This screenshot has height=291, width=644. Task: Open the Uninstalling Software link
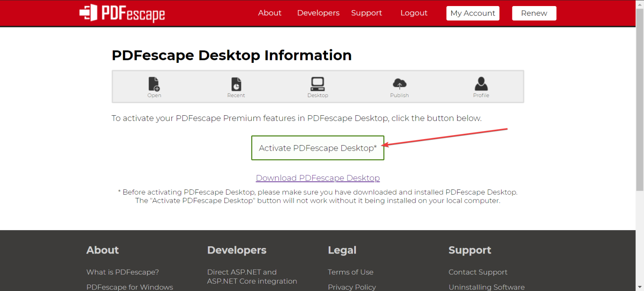pyautogui.click(x=487, y=287)
